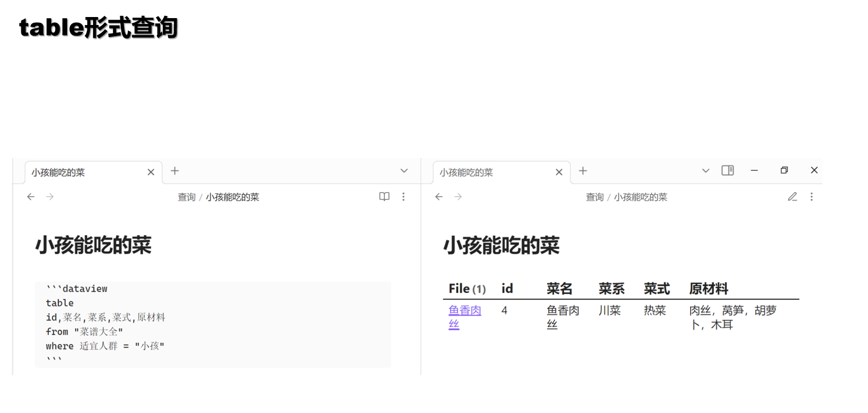The width and height of the screenshot is (868, 413).
Task: Click the table keyword line in code
Action: pos(60,303)
